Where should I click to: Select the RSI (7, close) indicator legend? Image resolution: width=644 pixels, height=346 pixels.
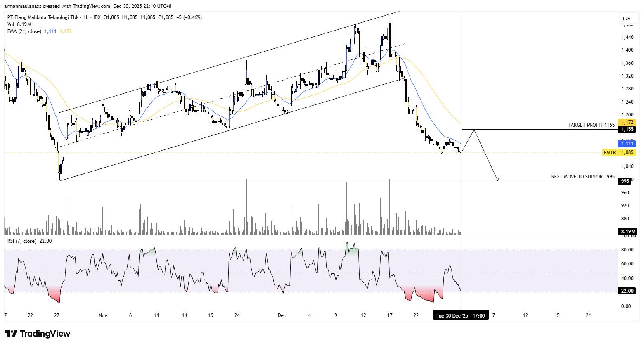[x=22, y=241]
